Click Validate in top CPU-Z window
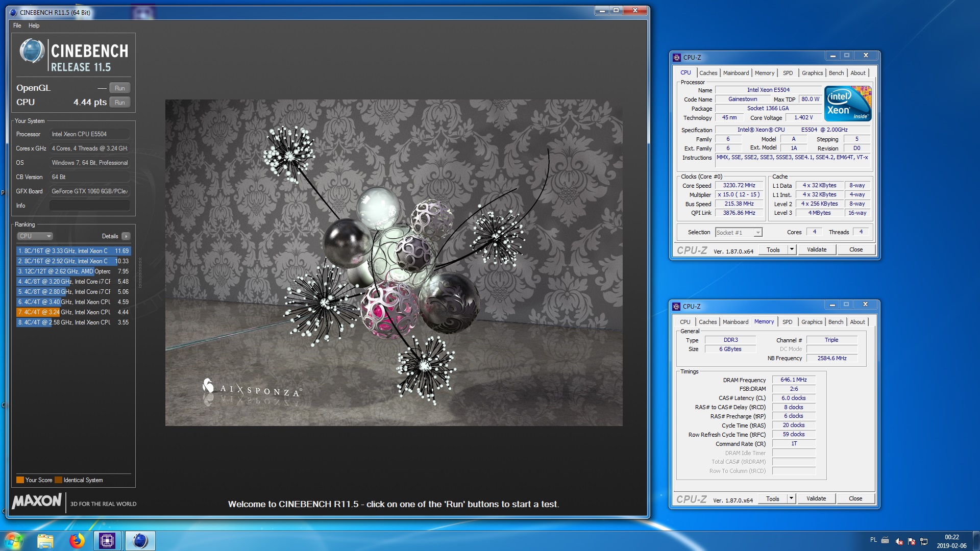This screenshot has width=980, height=551. tap(817, 250)
